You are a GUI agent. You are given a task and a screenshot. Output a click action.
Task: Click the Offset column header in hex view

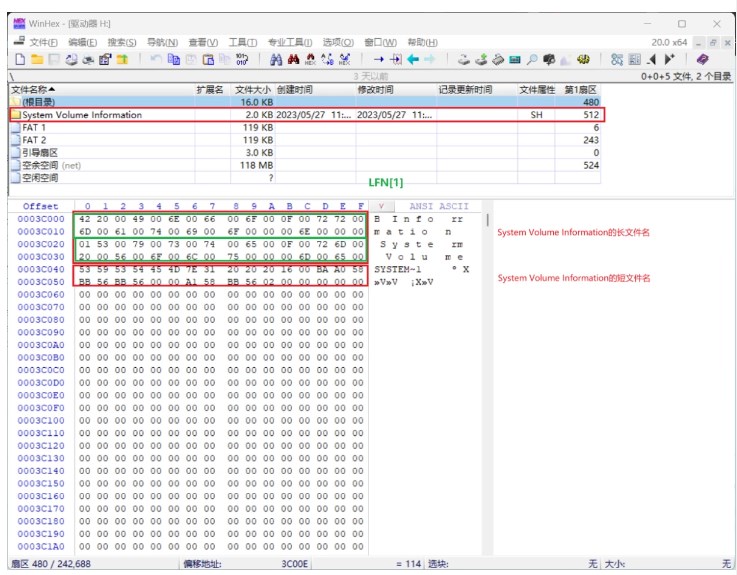pyautogui.click(x=39, y=206)
